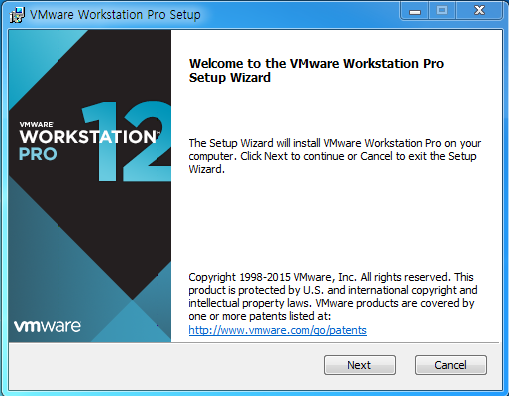Open the vmware.com/go/patents link
The width and height of the screenshot is (509, 396).
pos(277,330)
